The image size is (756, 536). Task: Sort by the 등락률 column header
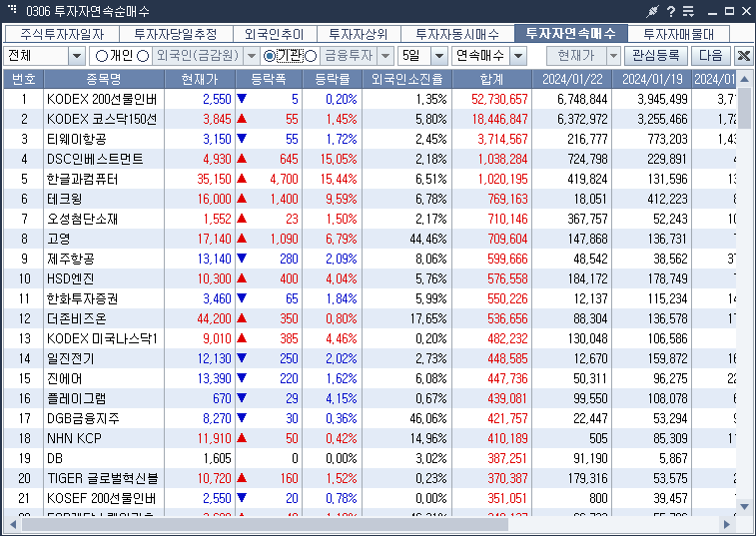[333, 79]
